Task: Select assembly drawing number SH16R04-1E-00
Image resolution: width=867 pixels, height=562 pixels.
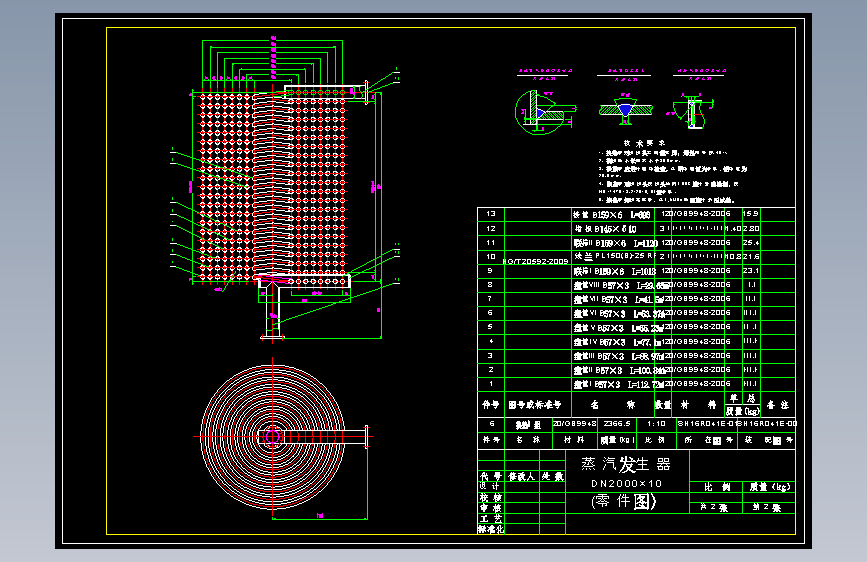Action: 767,424
